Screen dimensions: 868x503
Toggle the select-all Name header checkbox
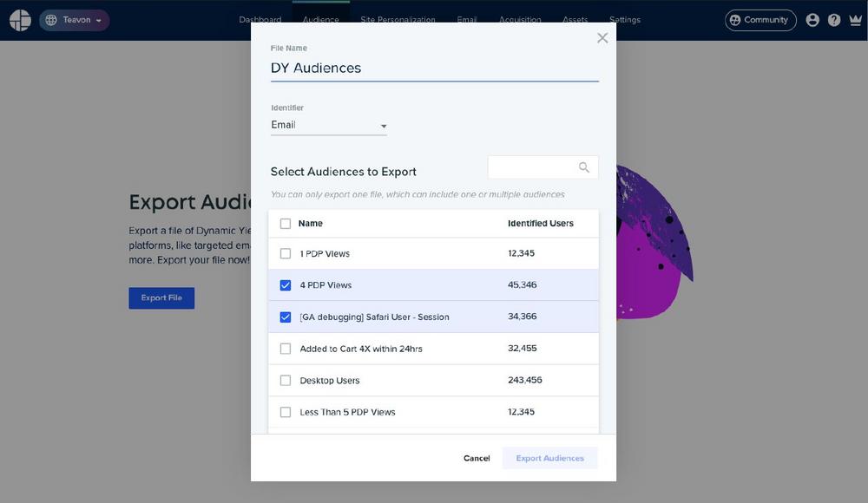click(x=286, y=224)
